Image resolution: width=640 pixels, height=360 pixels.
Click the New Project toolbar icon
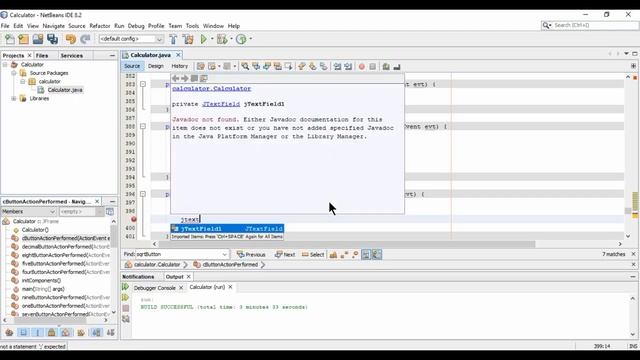pos(24,39)
